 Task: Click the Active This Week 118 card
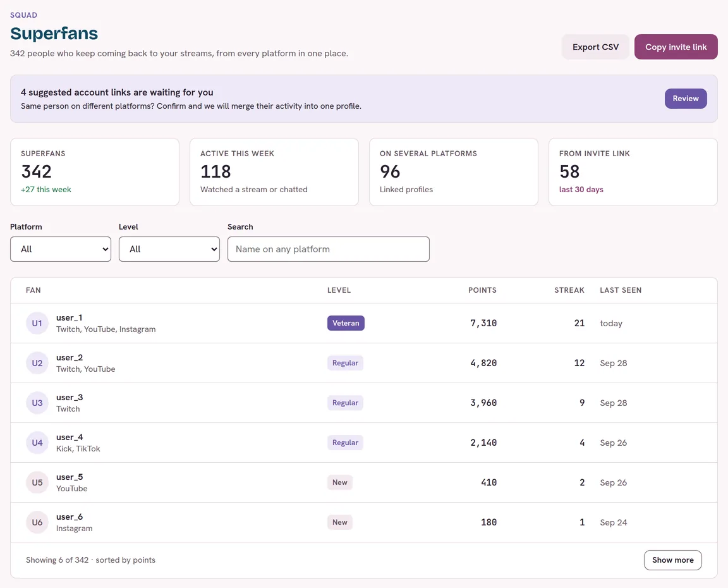(x=274, y=172)
